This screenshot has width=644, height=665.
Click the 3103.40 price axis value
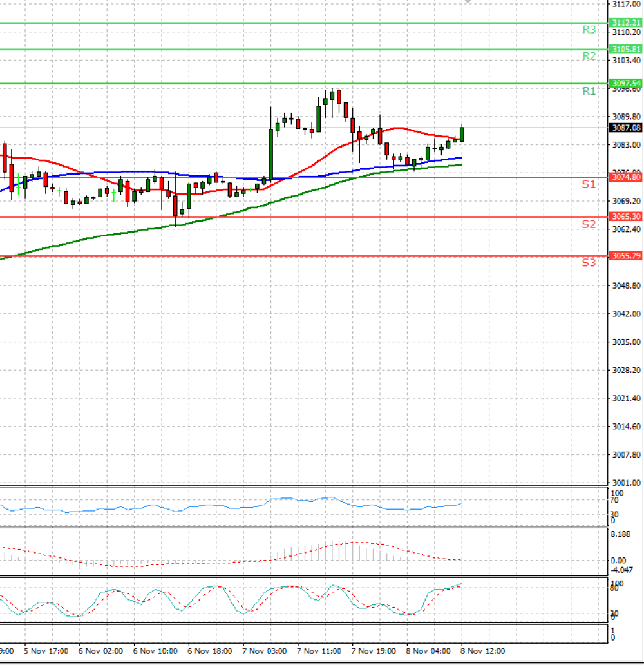627,60
